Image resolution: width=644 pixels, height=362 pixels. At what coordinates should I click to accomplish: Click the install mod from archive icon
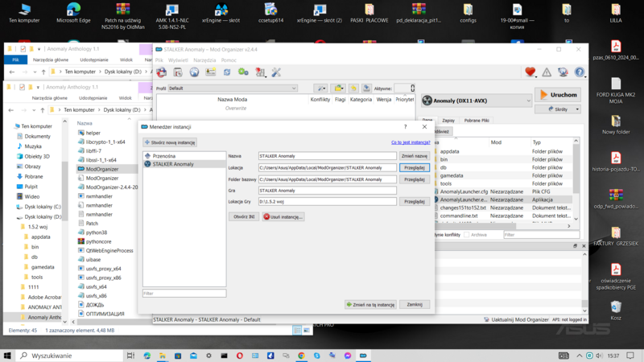[178, 72]
